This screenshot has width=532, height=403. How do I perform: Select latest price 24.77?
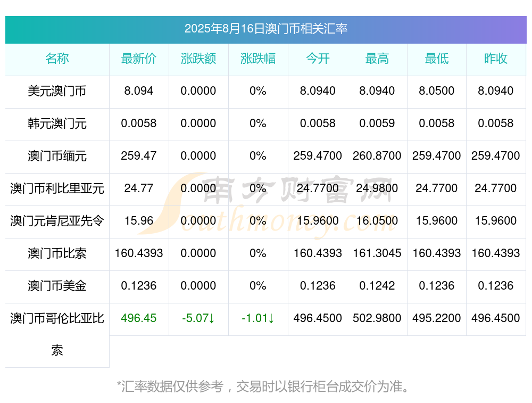click(x=139, y=188)
